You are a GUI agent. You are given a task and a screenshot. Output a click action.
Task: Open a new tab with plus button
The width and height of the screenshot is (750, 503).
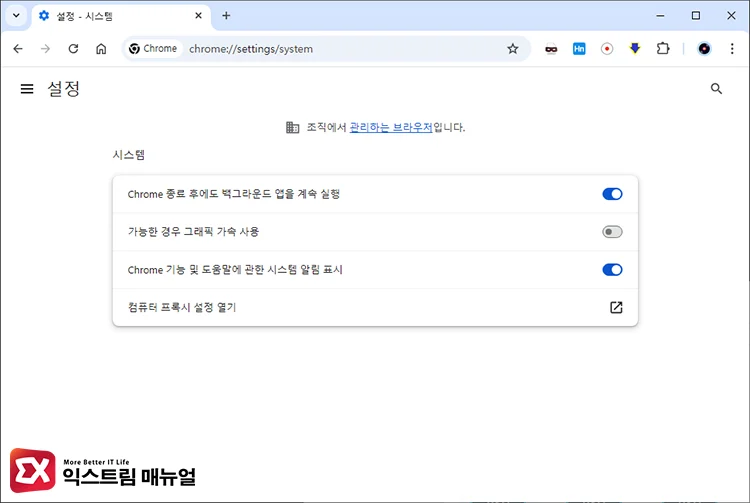226,16
